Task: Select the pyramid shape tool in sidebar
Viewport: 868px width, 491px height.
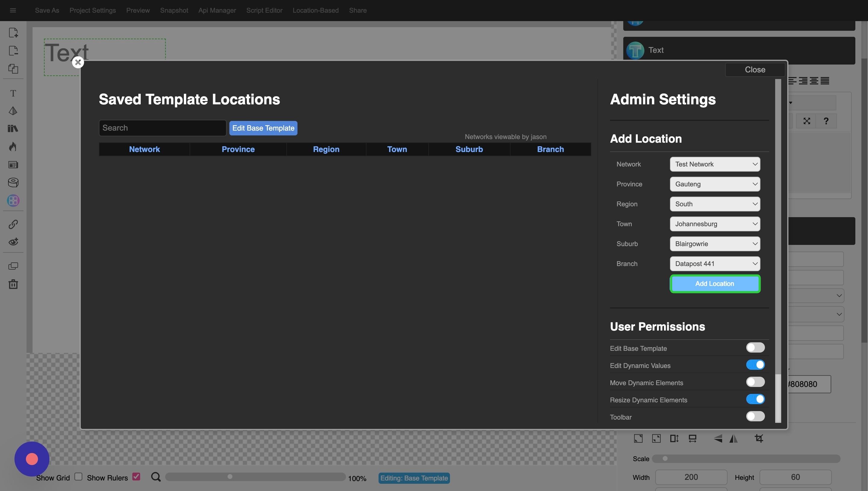Action: [13, 111]
